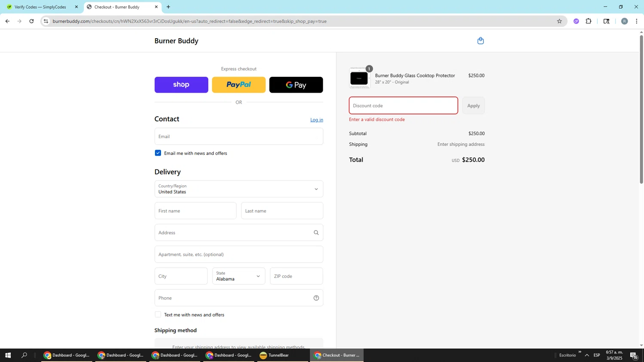The height and width of the screenshot is (362, 644).
Task: Click the Burner Buddy store logo
Action: click(176, 41)
